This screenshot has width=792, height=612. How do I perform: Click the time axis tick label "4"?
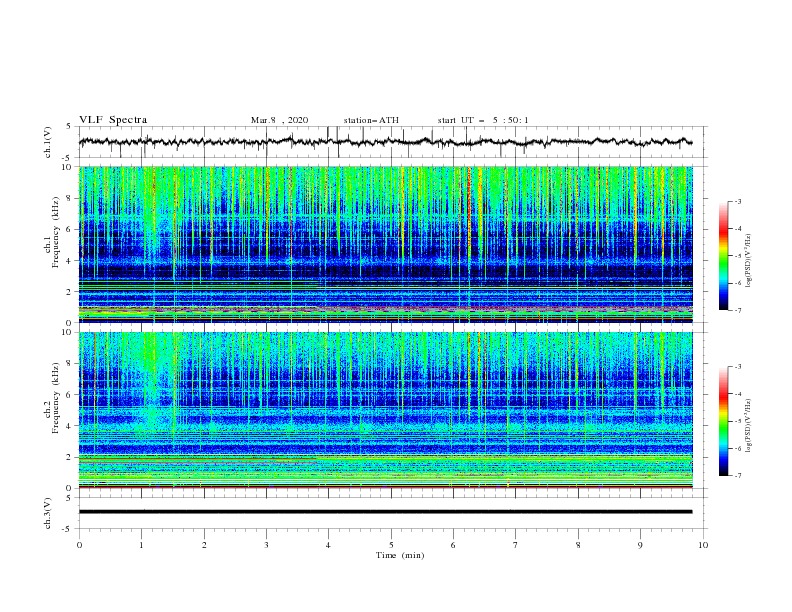(x=328, y=545)
